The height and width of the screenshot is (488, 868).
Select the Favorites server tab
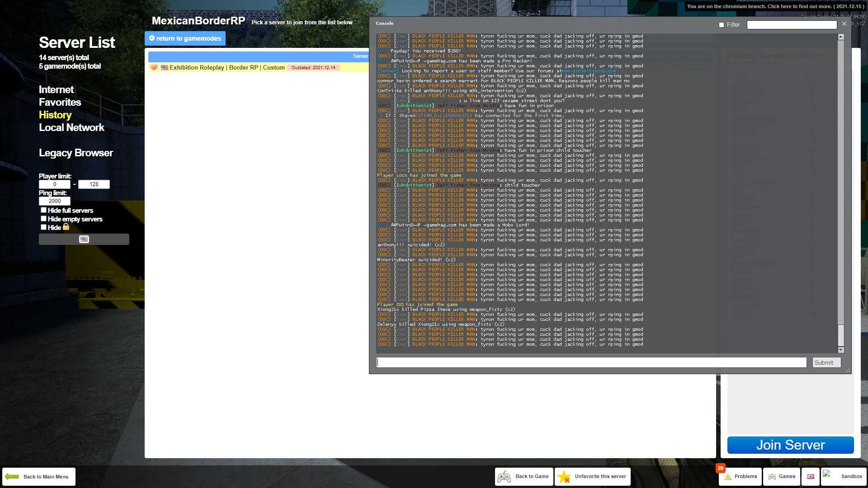point(60,102)
